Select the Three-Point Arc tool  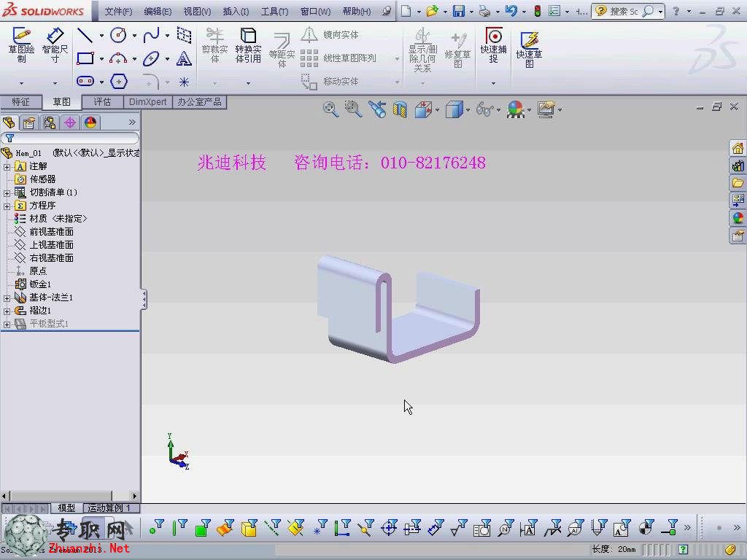(118, 58)
